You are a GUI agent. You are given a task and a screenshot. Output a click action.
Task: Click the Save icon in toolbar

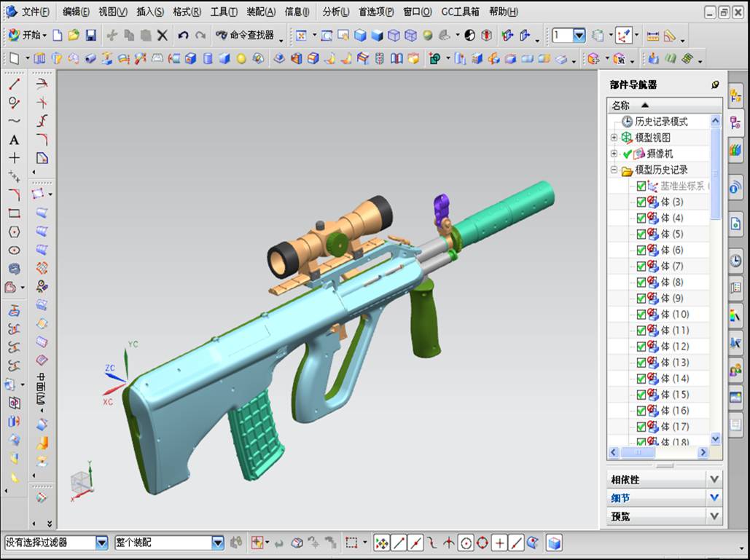(91, 35)
